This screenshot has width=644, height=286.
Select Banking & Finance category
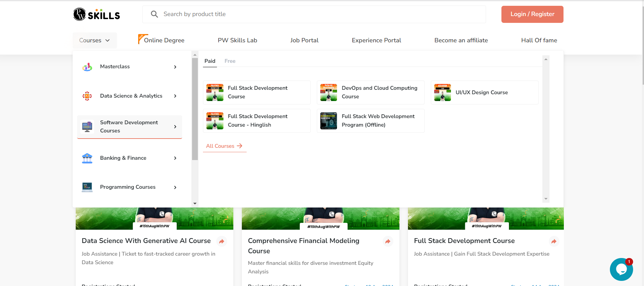pyautogui.click(x=130, y=158)
